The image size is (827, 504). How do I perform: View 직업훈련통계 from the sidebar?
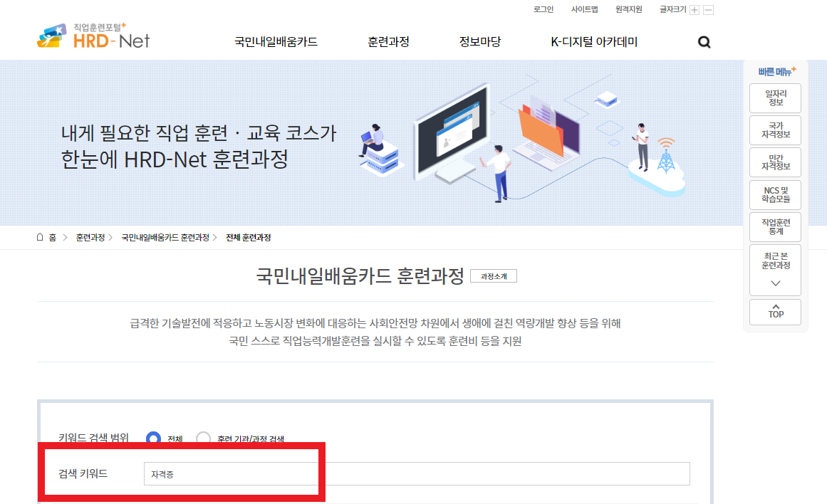click(774, 226)
